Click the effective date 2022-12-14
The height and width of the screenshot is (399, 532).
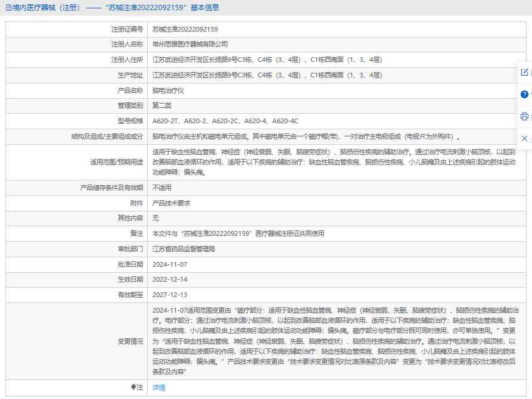(170, 279)
